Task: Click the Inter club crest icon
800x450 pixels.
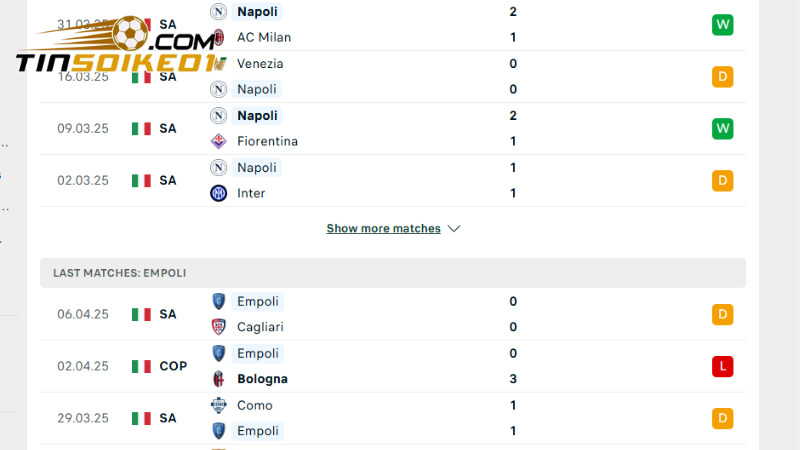Action: (218, 193)
